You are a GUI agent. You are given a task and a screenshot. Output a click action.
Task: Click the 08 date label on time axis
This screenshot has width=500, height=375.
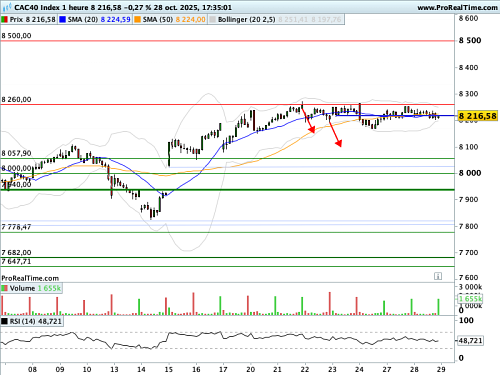point(32,369)
